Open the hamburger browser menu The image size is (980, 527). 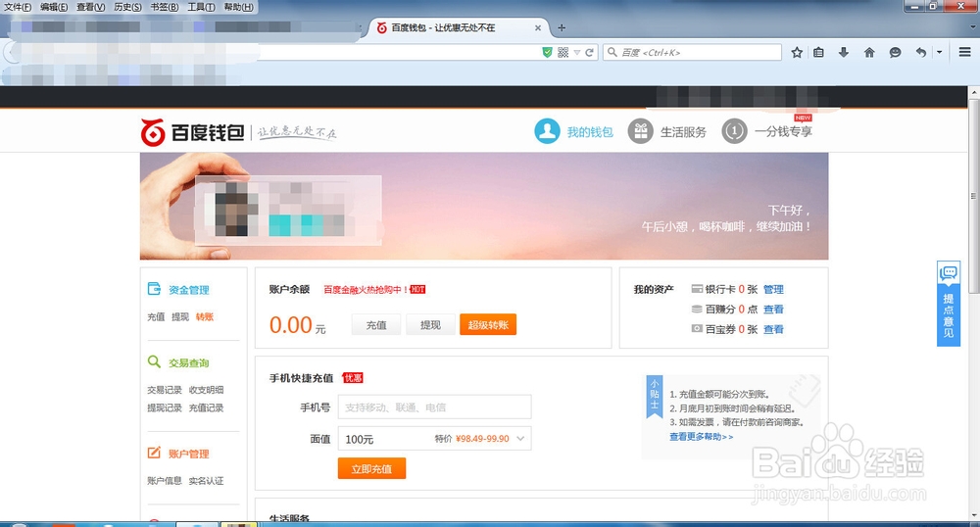tap(965, 53)
